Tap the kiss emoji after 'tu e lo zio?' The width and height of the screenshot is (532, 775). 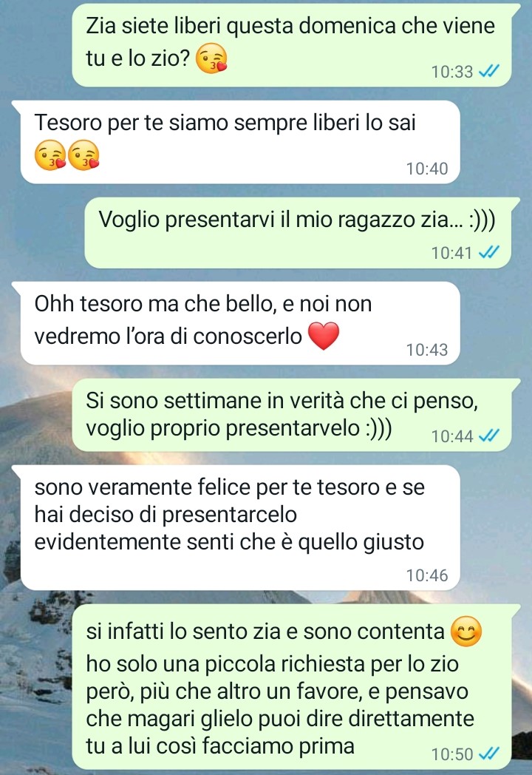[211, 59]
